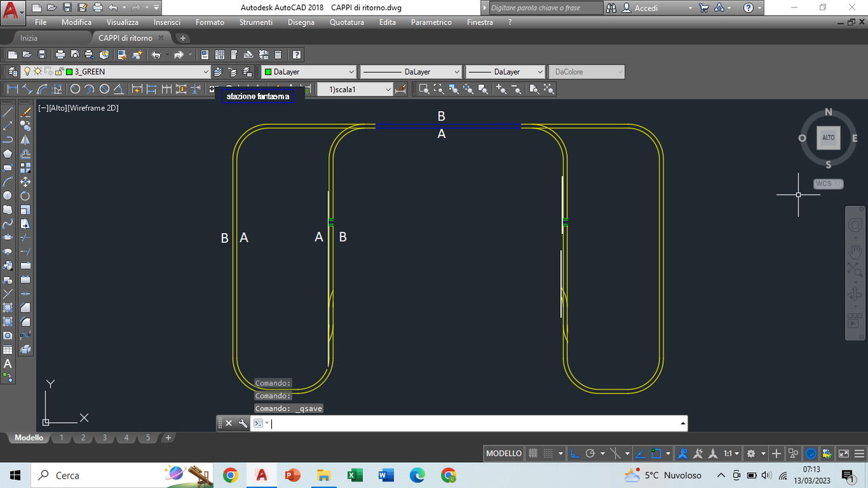
Task: Click the green DaLayer color swatch
Action: [268, 72]
